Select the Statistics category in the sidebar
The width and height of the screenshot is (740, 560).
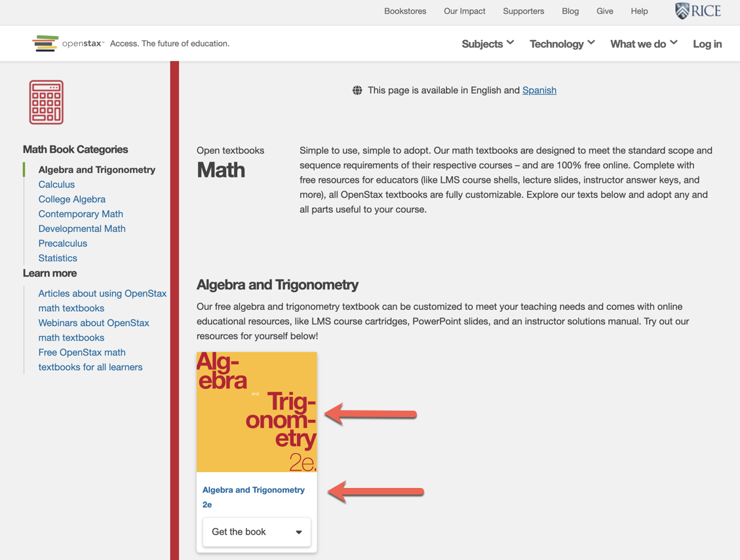(x=58, y=258)
